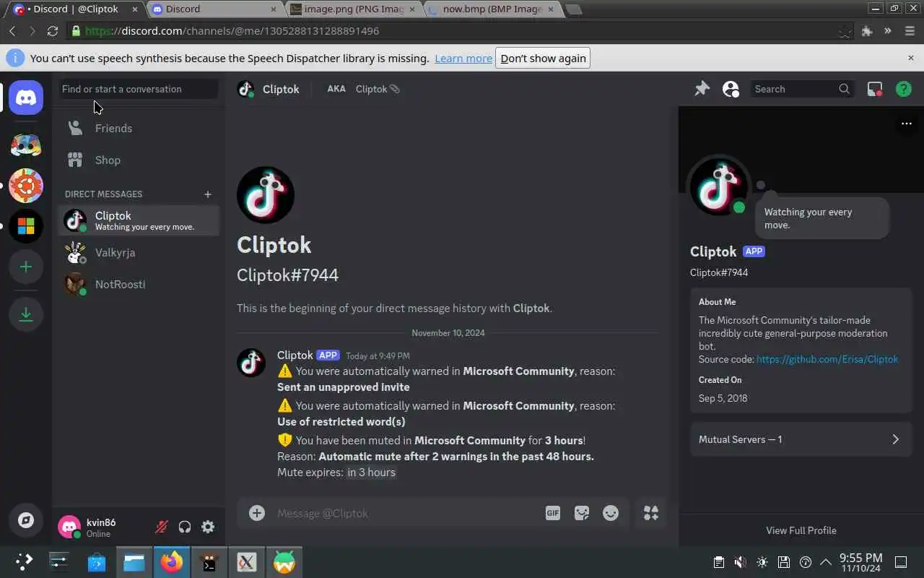The height and width of the screenshot is (578, 924).
Task: Open file manager from taskbar
Action: (134, 562)
